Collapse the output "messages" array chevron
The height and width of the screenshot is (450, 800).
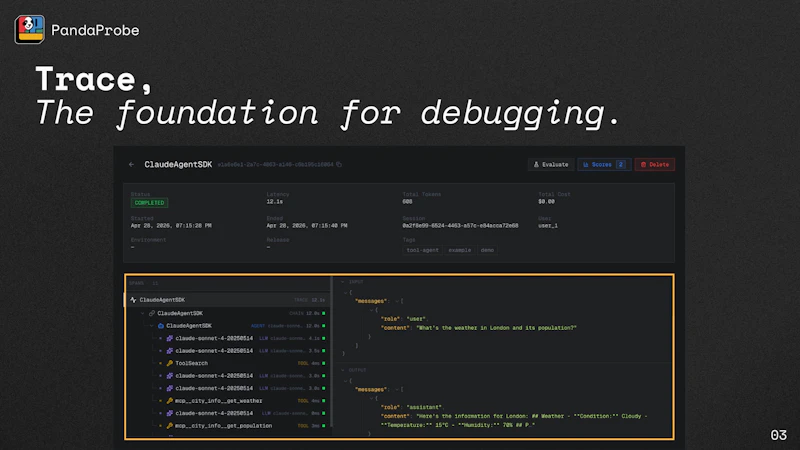(x=397, y=389)
